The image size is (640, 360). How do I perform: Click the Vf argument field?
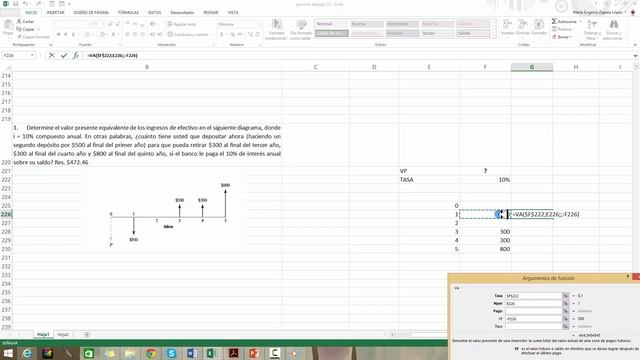point(533,319)
